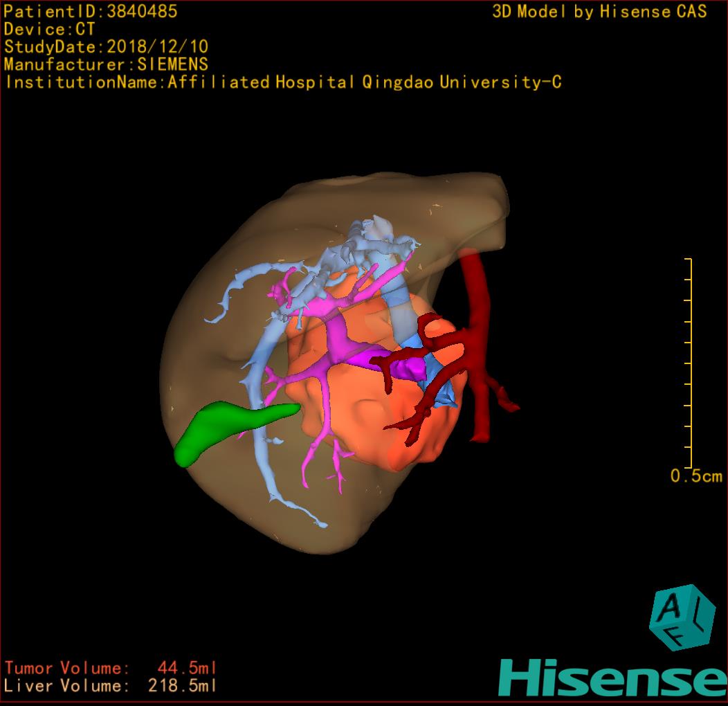Click the Manufacturer SIEMENS label

[x=106, y=64]
